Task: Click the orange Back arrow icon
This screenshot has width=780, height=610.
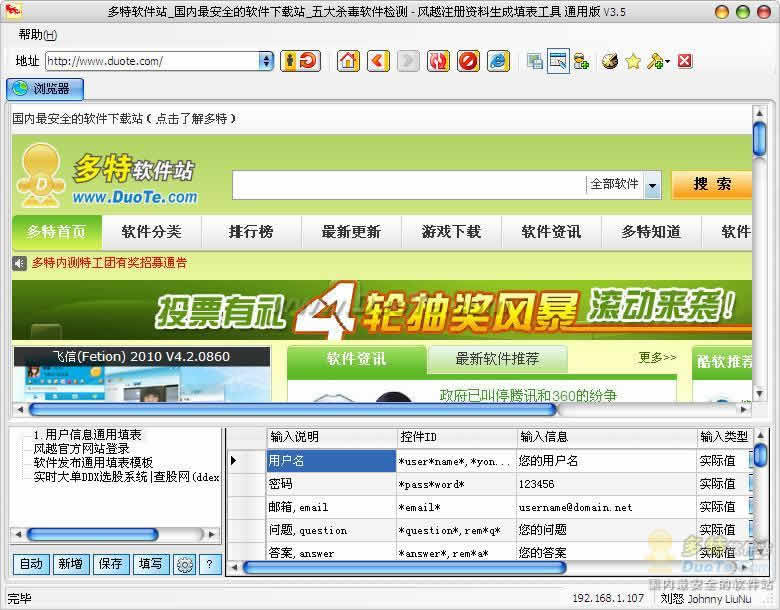Action: coord(378,61)
